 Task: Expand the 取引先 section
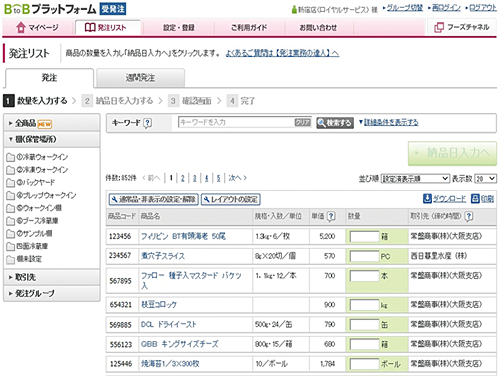click(52, 277)
